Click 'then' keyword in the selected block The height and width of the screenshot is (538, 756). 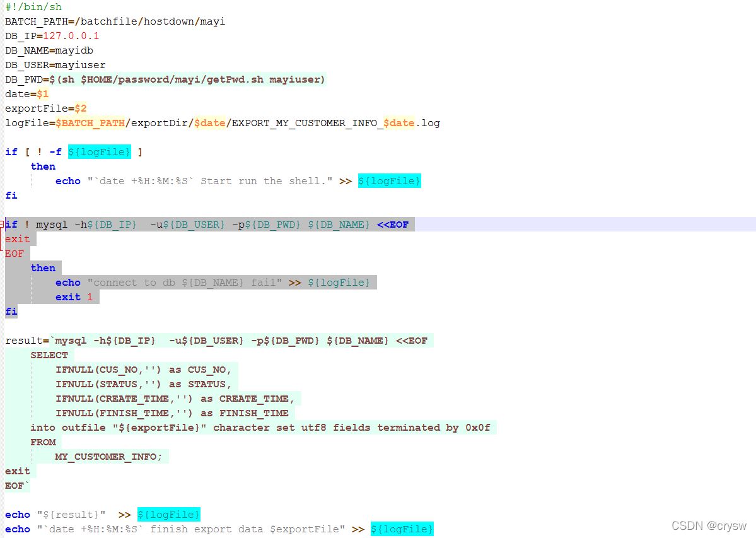[x=43, y=267]
